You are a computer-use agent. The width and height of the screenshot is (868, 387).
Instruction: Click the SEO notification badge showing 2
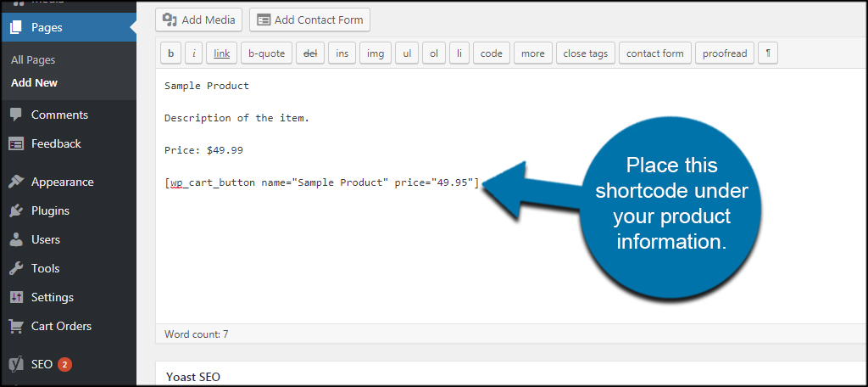click(x=64, y=364)
